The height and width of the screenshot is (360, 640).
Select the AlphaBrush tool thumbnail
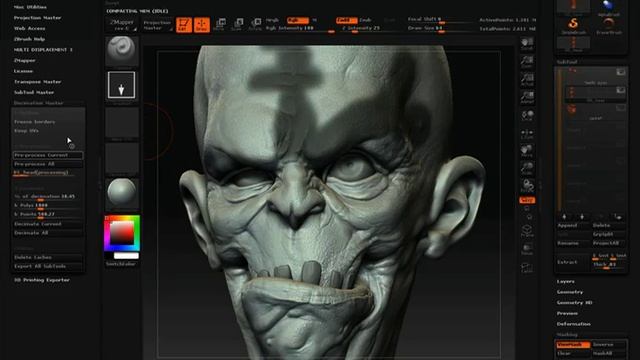(x=609, y=7)
